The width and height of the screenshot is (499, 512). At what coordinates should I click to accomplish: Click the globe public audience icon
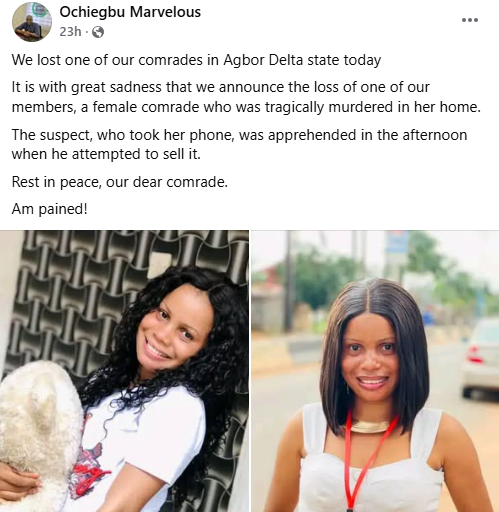97,32
